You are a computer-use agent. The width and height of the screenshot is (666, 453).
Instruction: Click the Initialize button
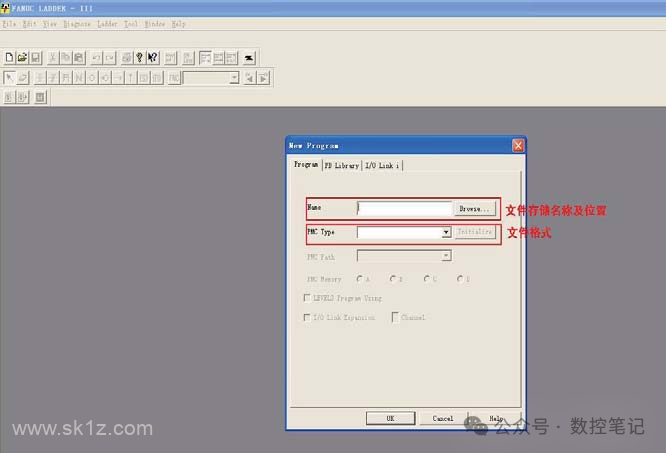pyautogui.click(x=475, y=232)
